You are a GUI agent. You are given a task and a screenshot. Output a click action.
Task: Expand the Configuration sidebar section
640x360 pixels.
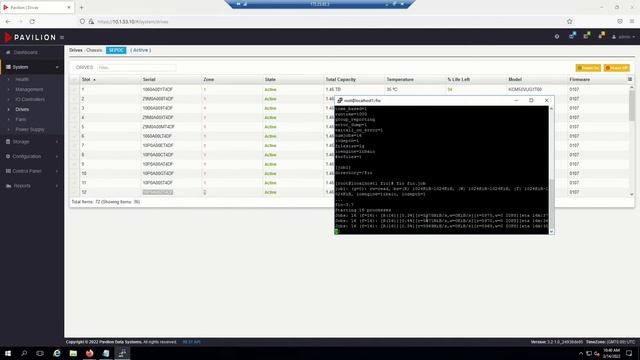[x=32, y=156]
